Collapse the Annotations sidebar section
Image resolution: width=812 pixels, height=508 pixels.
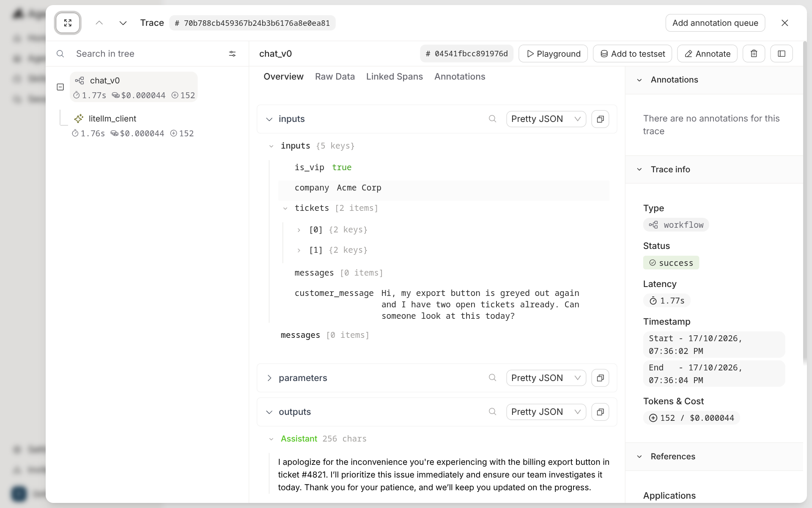point(639,80)
